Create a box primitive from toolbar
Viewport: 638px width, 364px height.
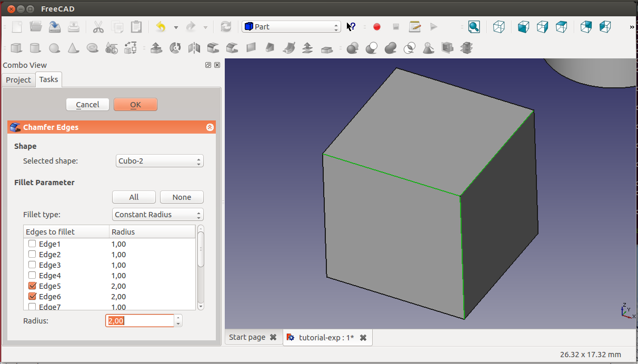(16, 48)
